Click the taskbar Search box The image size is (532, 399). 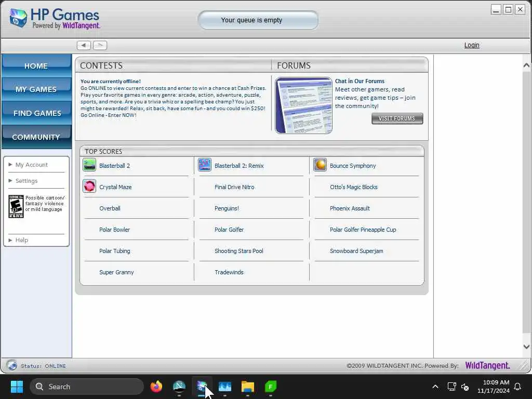tap(87, 387)
